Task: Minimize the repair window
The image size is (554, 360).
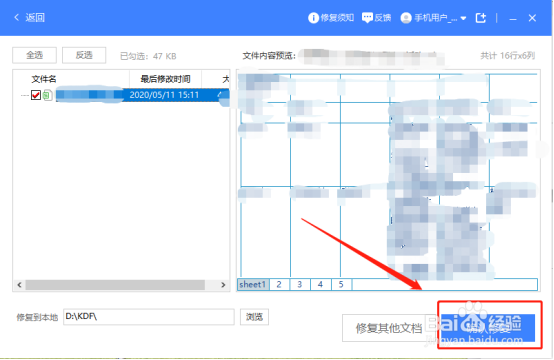Action: pos(513,18)
